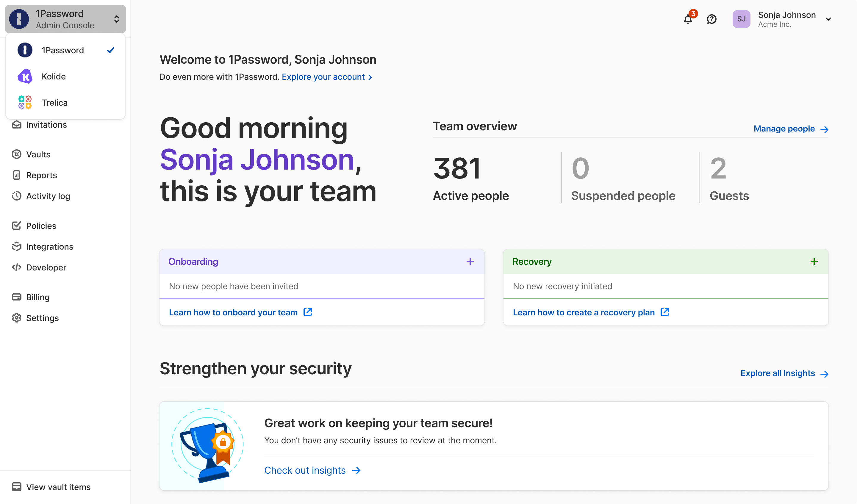Viewport: 857px width, 504px height.
Task: Check out insights for your team
Action: tap(305, 470)
